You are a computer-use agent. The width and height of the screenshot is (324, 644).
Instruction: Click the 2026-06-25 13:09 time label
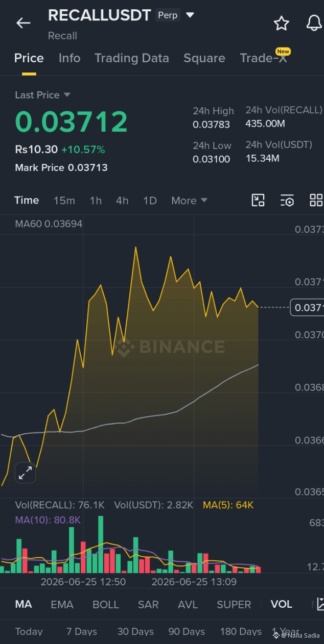coord(194,582)
